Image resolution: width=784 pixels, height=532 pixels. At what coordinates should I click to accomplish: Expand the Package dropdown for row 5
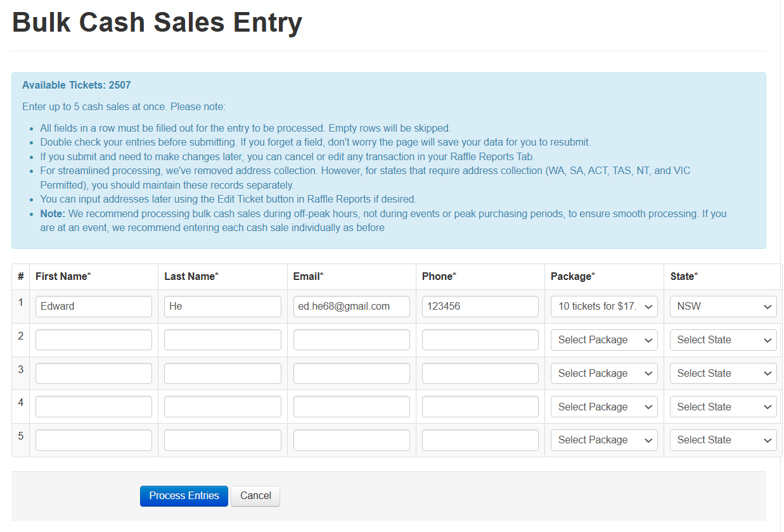[x=603, y=440]
